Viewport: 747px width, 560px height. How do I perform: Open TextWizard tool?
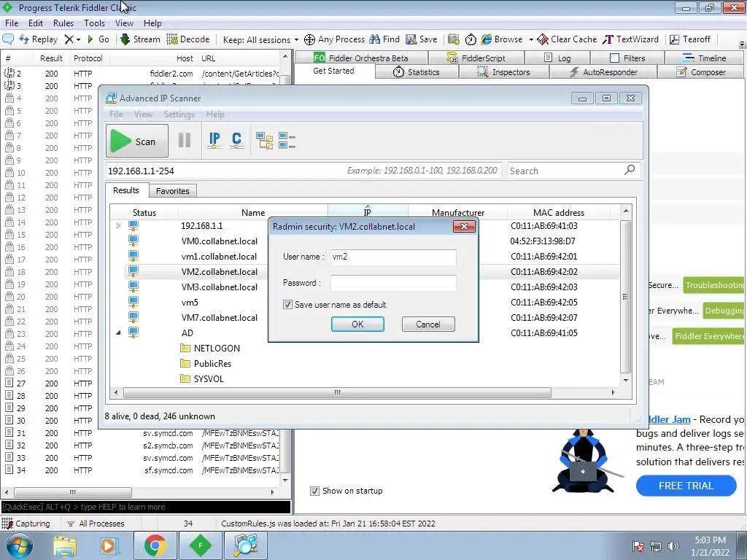[x=630, y=39]
